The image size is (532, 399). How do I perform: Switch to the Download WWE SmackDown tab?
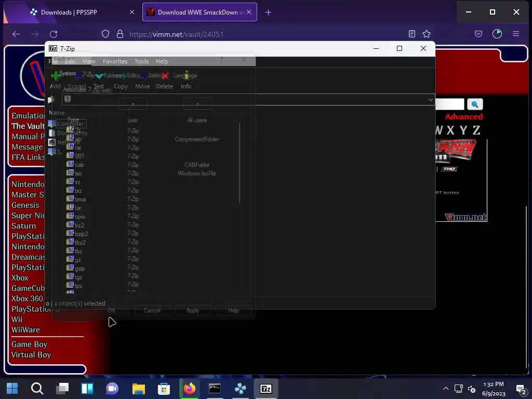199,12
